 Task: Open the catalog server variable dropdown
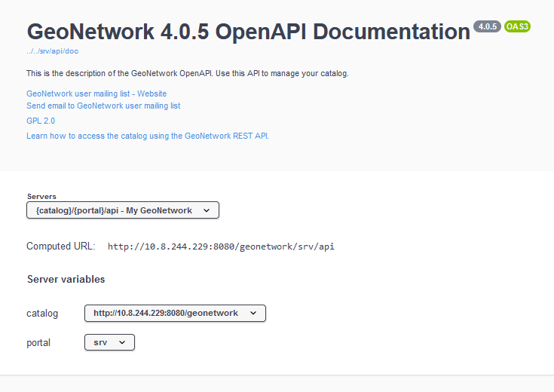175,313
